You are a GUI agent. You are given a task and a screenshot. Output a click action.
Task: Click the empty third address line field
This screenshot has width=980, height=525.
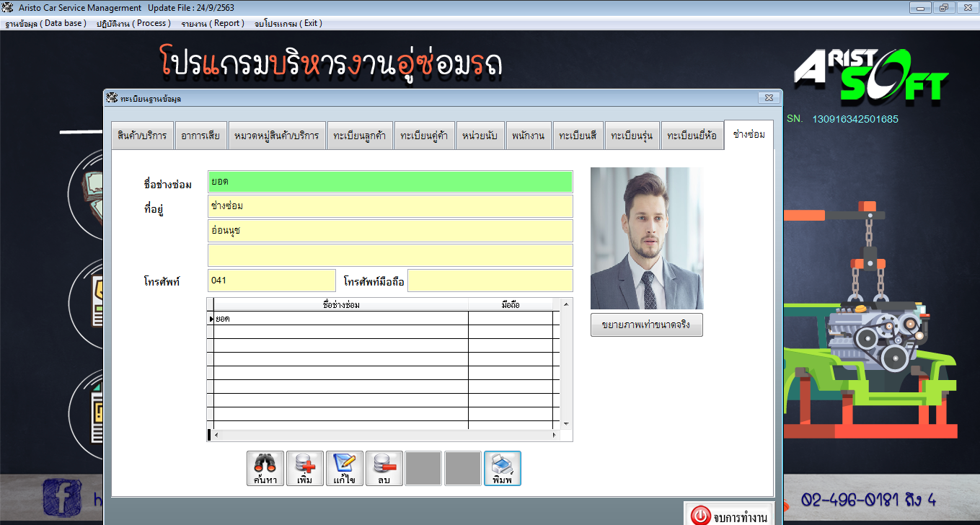click(x=390, y=255)
